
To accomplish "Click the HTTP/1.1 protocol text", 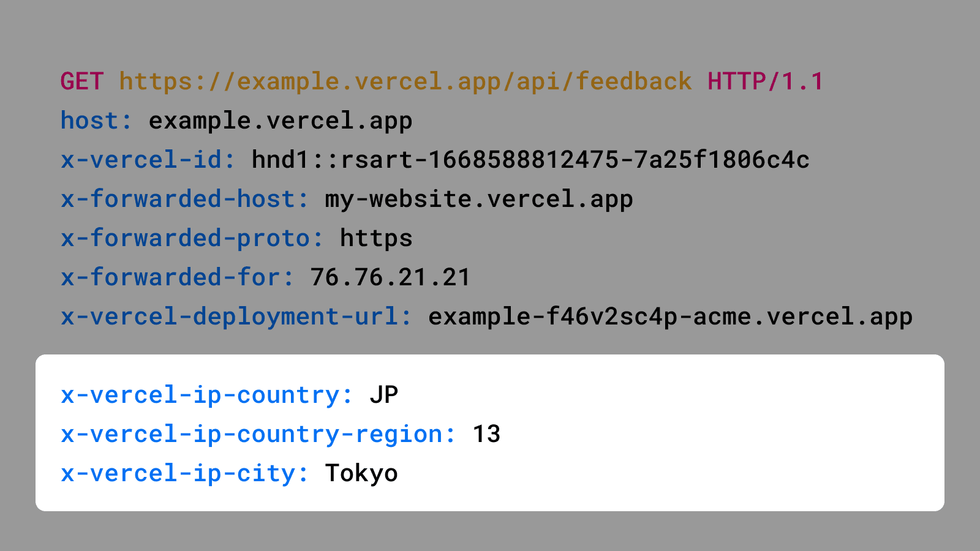I will click(765, 81).
